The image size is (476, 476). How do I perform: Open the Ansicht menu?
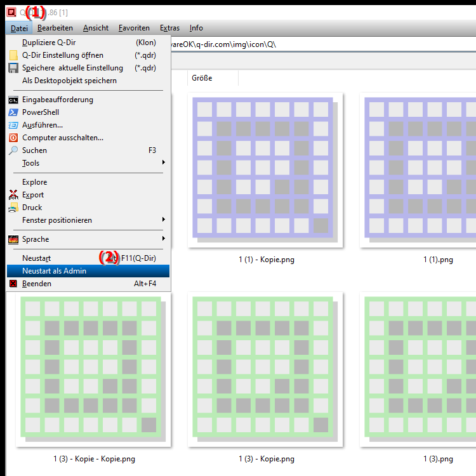click(x=96, y=28)
